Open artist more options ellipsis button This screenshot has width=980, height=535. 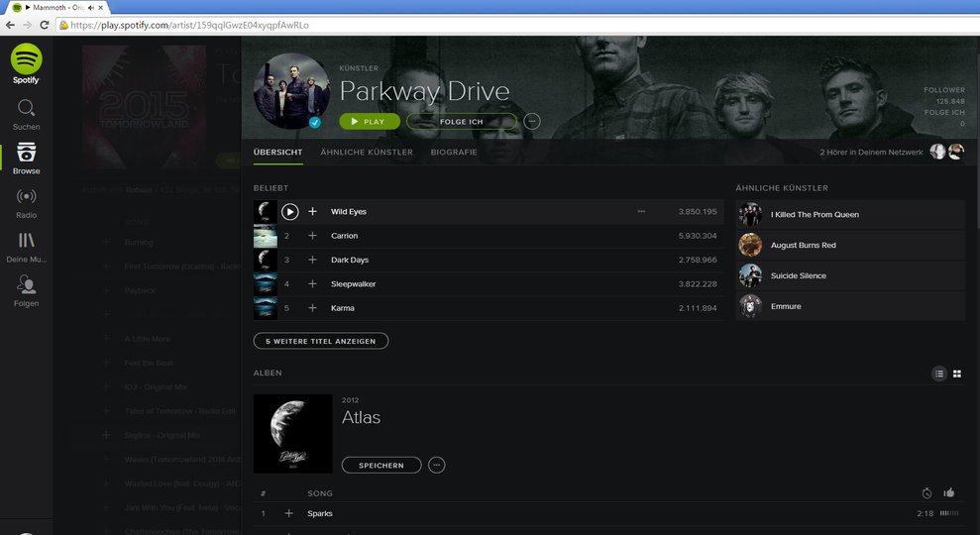(x=532, y=121)
